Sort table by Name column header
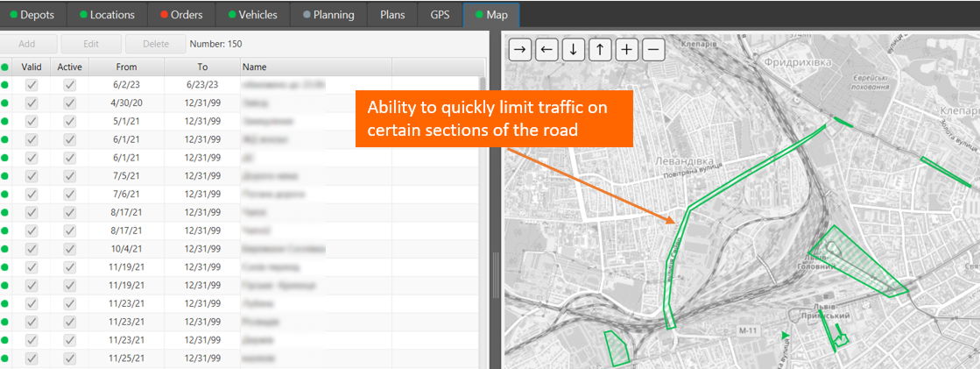980x369 pixels. pyautogui.click(x=315, y=67)
